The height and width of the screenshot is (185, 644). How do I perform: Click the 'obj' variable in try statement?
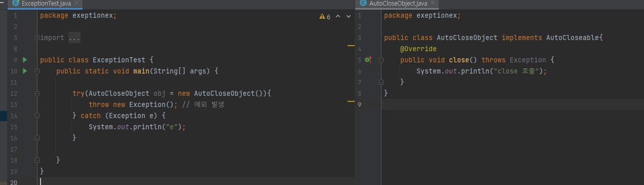[160, 93]
